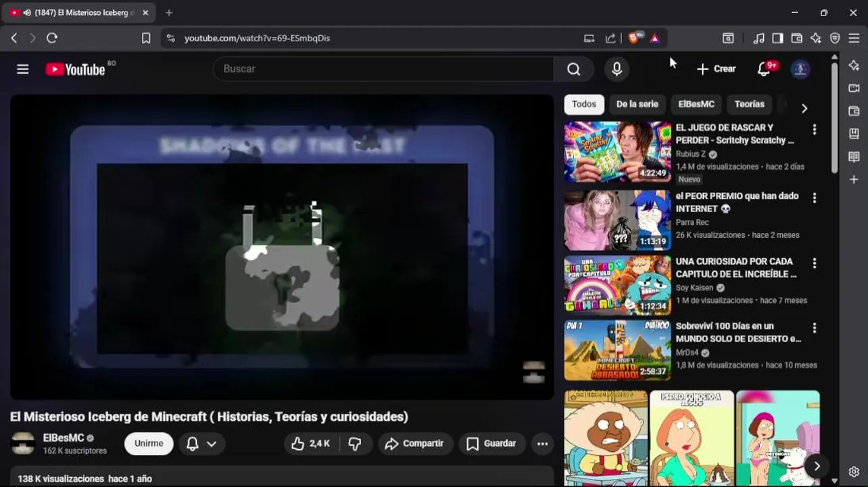Image resolution: width=868 pixels, height=487 pixels.
Task: Open more actions three-dot button below video
Action: (x=542, y=444)
